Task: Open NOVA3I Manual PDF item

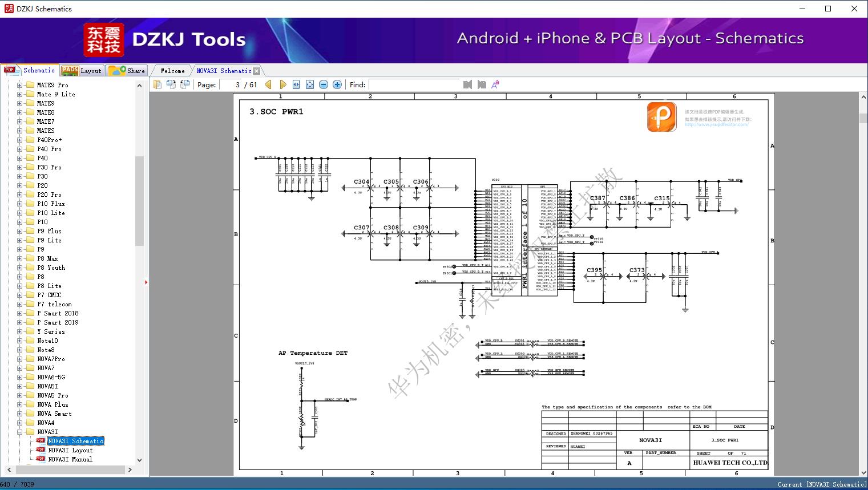Action: [70, 459]
